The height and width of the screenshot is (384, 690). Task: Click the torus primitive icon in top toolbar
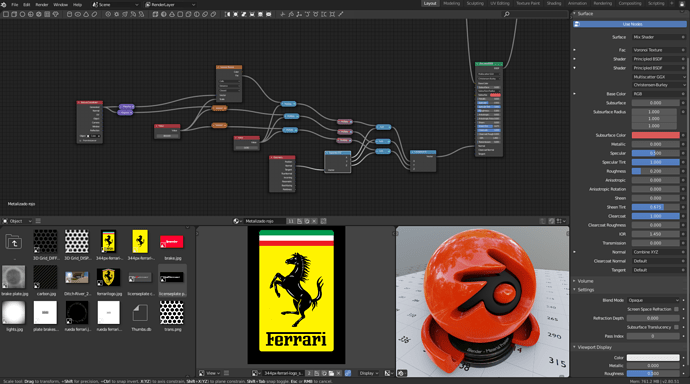(78, 14)
